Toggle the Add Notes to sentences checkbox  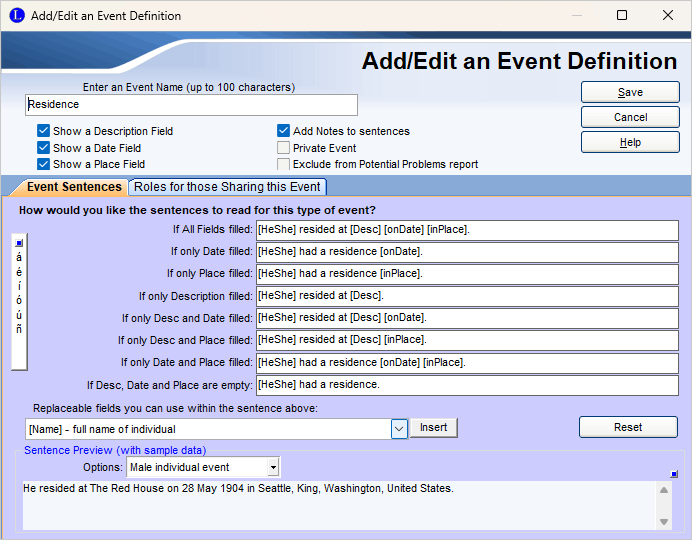[x=284, y=131]
